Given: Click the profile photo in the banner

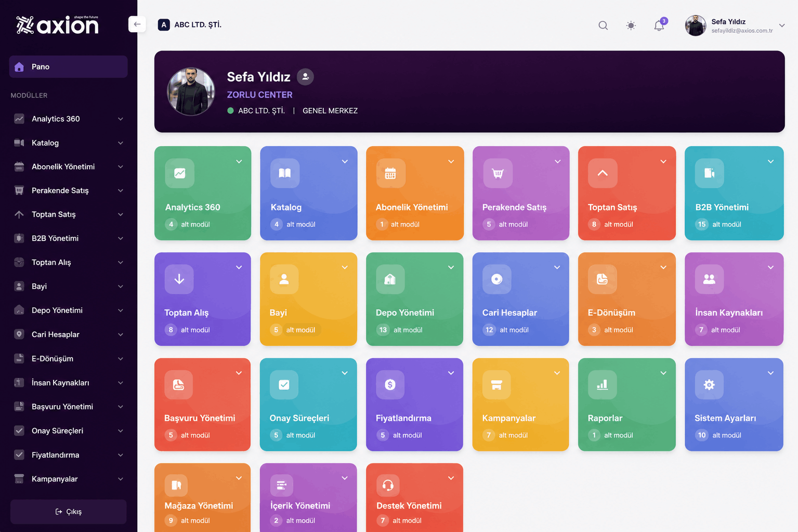Looking at the screenshot, I should 191,91.
